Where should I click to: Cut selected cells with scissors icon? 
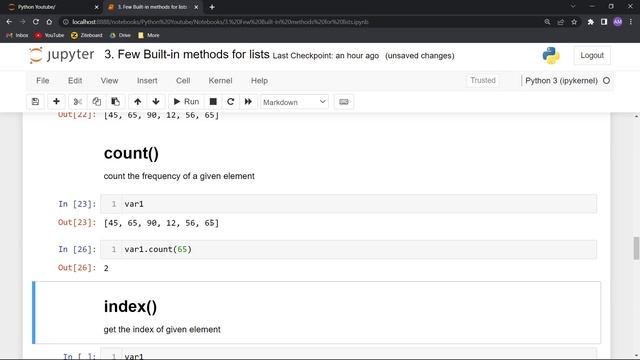click(78, 102)
